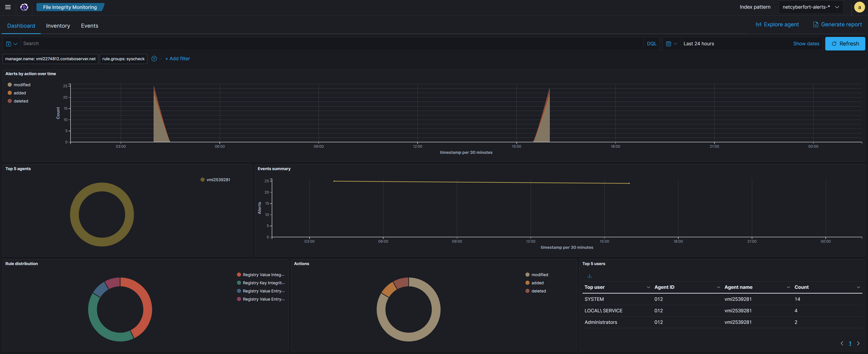
Task: Click the LOCAL\ SERVICE user cell
Action: coord(604,311)
